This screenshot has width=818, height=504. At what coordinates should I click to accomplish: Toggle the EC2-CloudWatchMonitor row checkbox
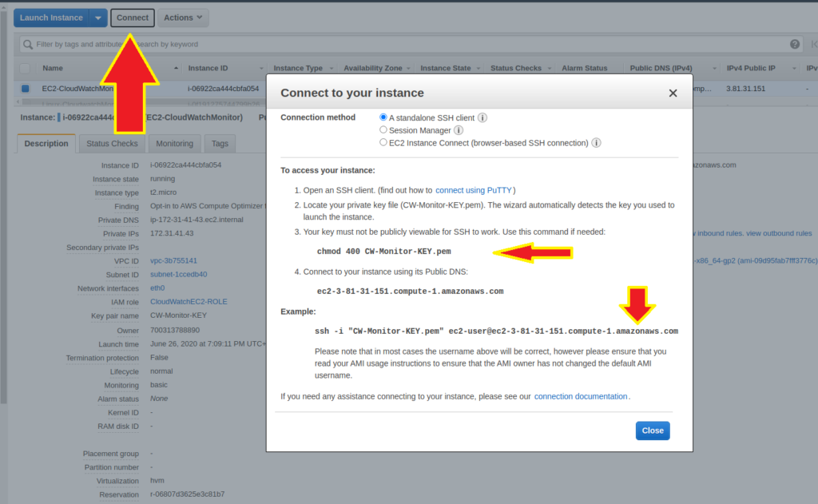coord(25,89)
